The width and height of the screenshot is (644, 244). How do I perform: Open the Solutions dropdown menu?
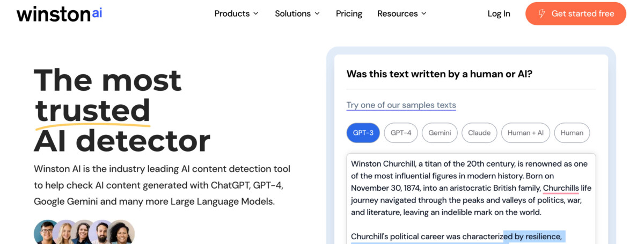click(297, 13)
